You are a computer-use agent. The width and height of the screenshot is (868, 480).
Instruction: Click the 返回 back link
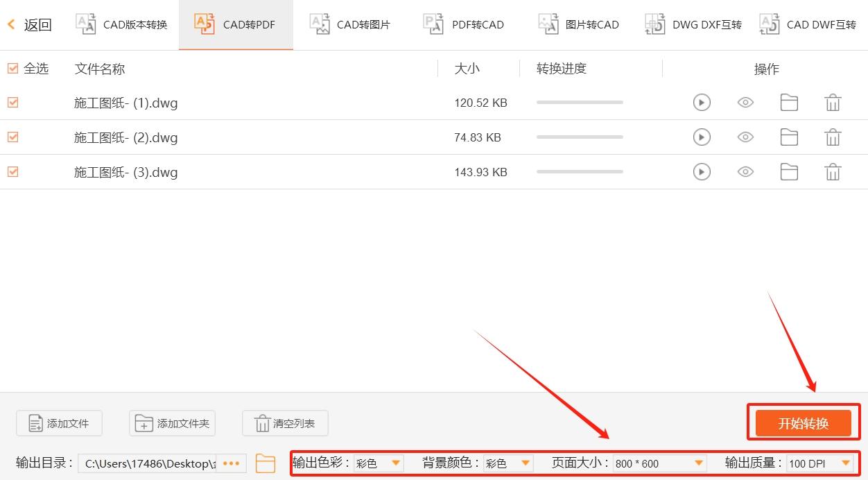point(29,24)
